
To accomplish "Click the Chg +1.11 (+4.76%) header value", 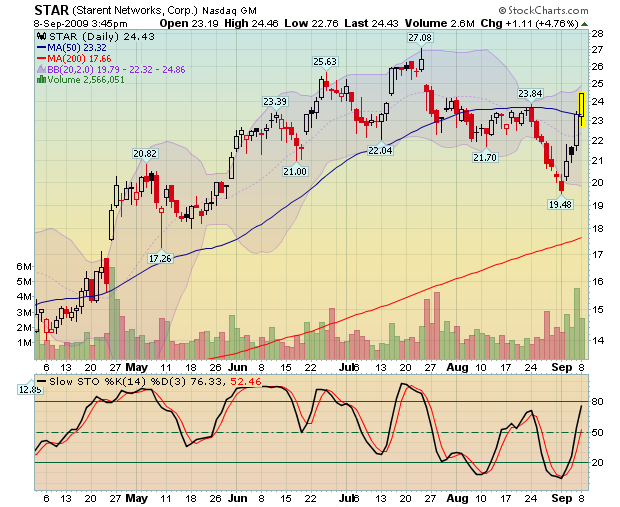I will 530,23.
